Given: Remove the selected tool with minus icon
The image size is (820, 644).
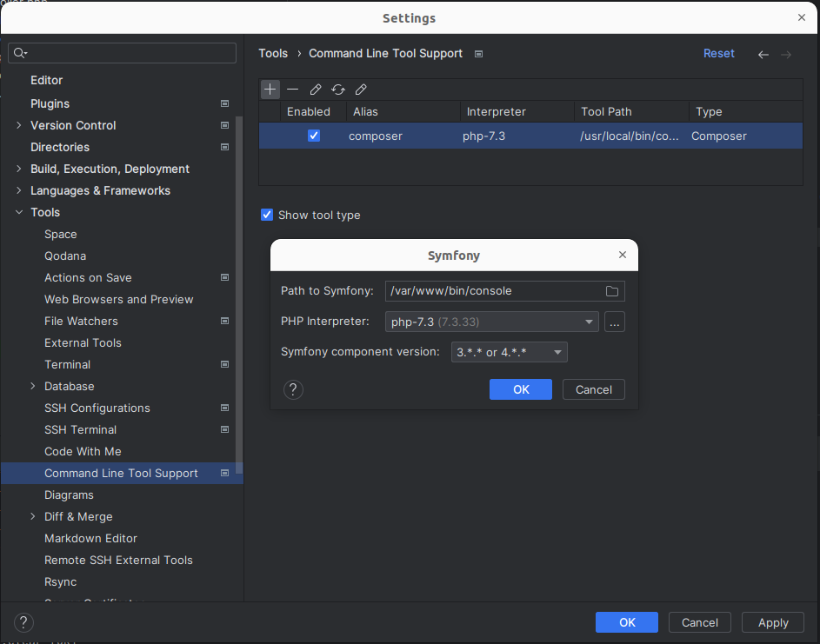Looking at the screenshot, I should coord(292,90).
